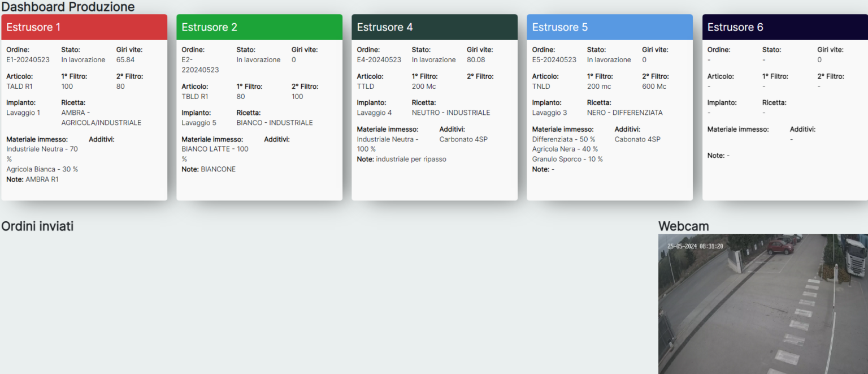The width and height of the screenshot is (868, 374).
Task: Click second filter value 600 Mc
Action: (654, 87)
